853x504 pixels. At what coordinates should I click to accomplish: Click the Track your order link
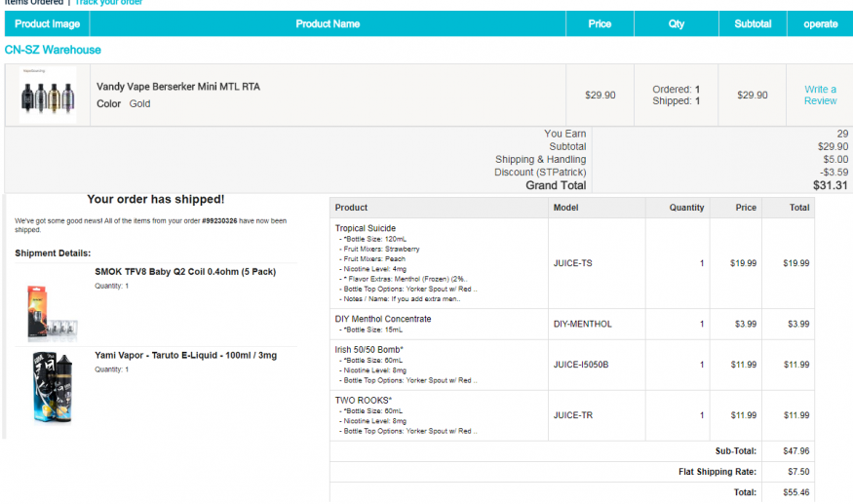[108, 3]
